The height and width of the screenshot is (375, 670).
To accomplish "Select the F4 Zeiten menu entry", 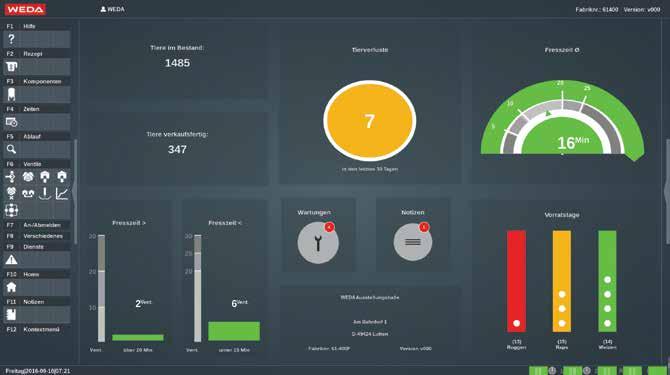I will click(36, 109).
